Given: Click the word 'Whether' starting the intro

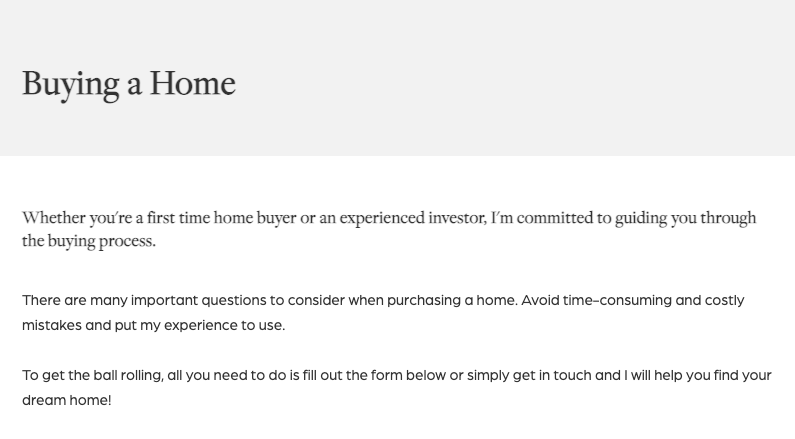Looking at the screenshot, I should click(54, 218).
